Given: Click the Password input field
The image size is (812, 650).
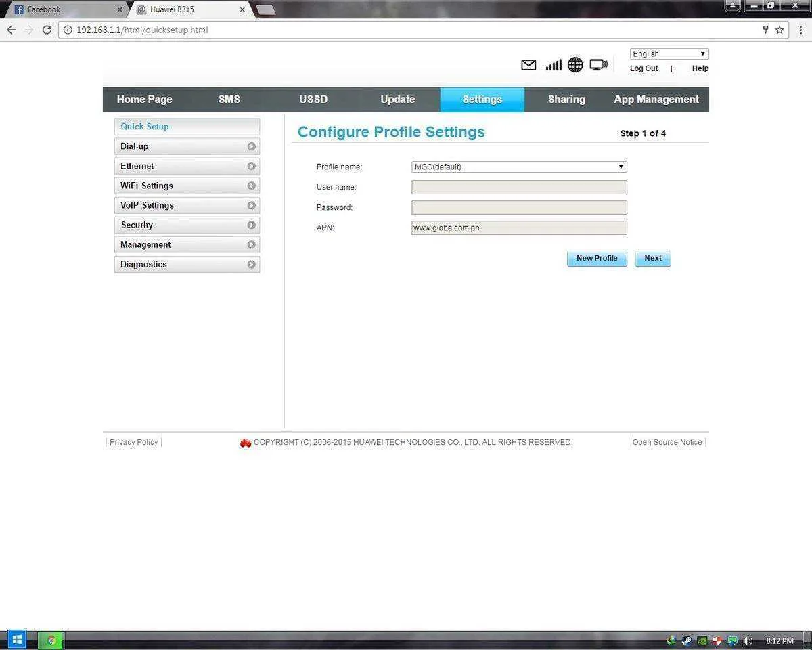Looking at the screenshot, I should coord(519,207).
